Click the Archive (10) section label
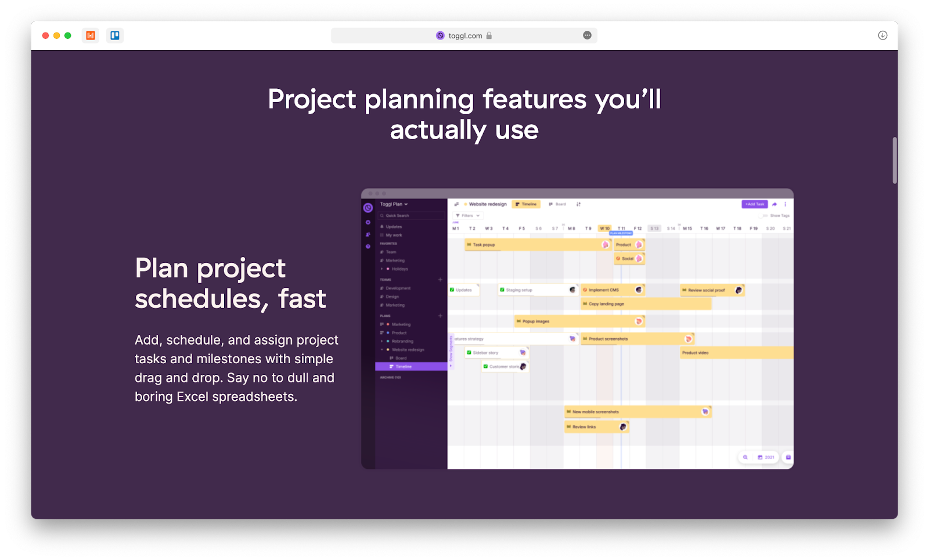Screen dimensions: 929x560 pyautogui.click(x=391, y=378)
